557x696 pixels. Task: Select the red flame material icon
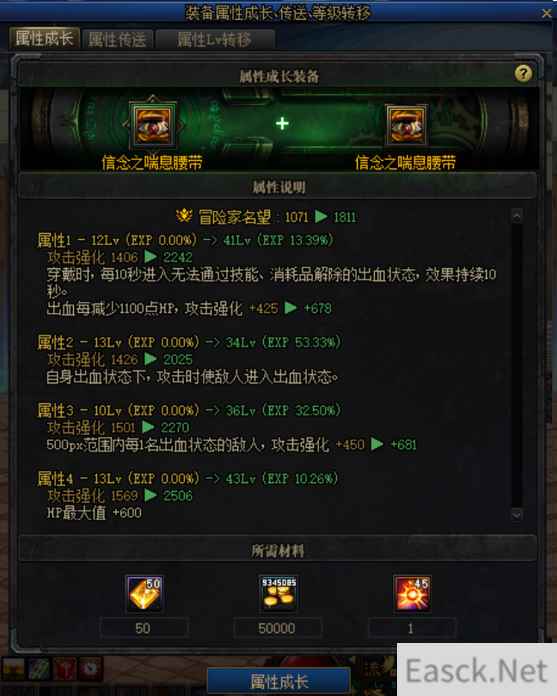(x=412, y=593)
